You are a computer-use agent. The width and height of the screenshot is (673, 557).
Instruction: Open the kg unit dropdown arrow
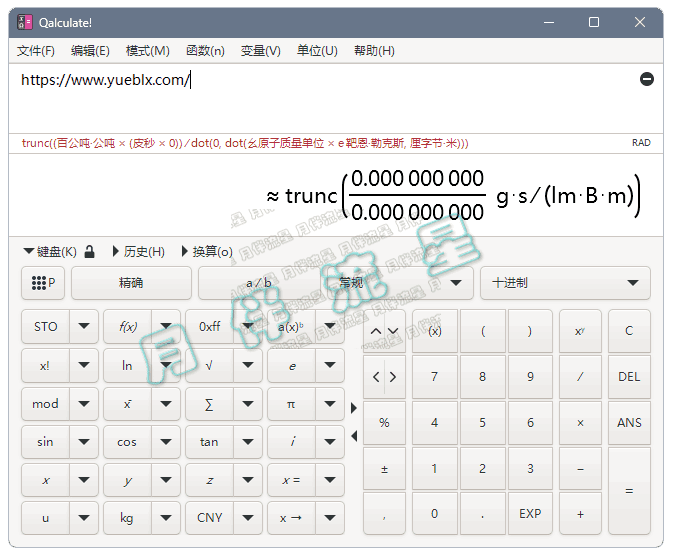coord(166,518)
